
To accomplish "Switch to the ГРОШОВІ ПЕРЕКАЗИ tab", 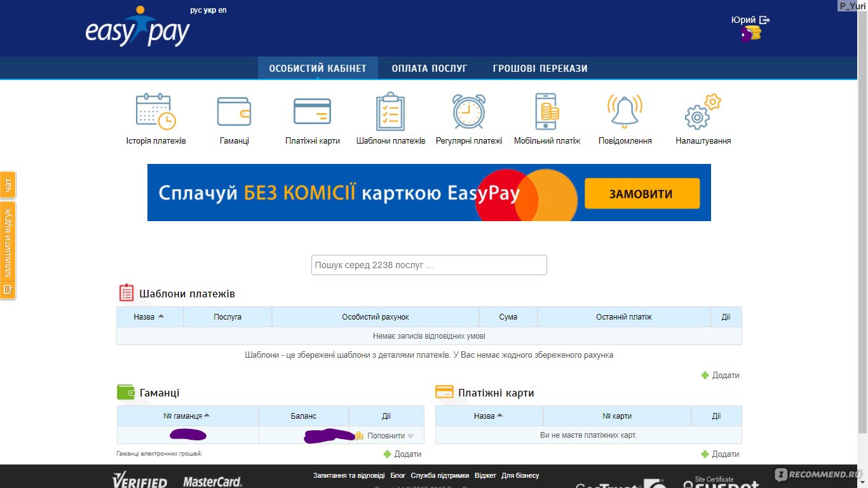I will [x=540, y=68].
